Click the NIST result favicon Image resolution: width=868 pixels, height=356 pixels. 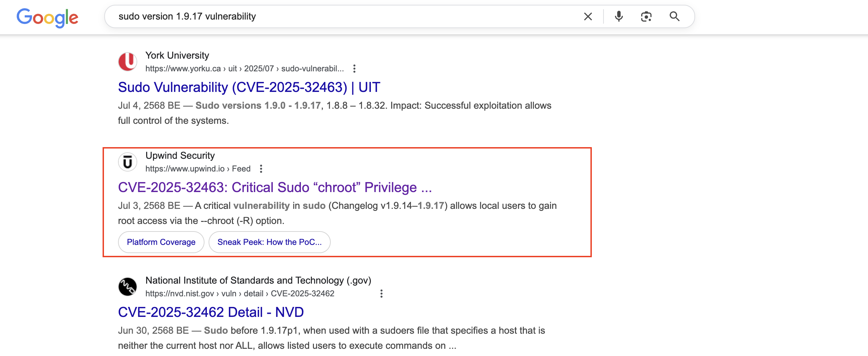click(128, 287)
